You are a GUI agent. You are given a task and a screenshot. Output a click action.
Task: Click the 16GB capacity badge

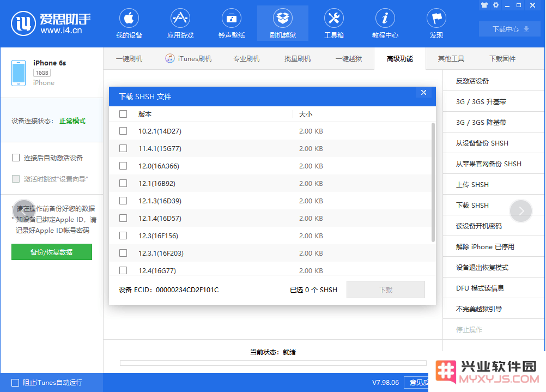tap(42, 73)
